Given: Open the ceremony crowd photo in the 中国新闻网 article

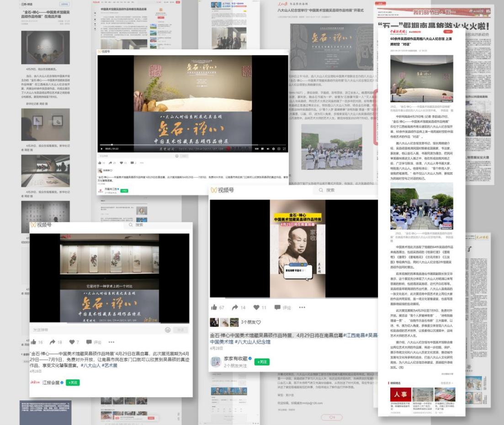Looking at the screenshot, I should click(422, 206).
